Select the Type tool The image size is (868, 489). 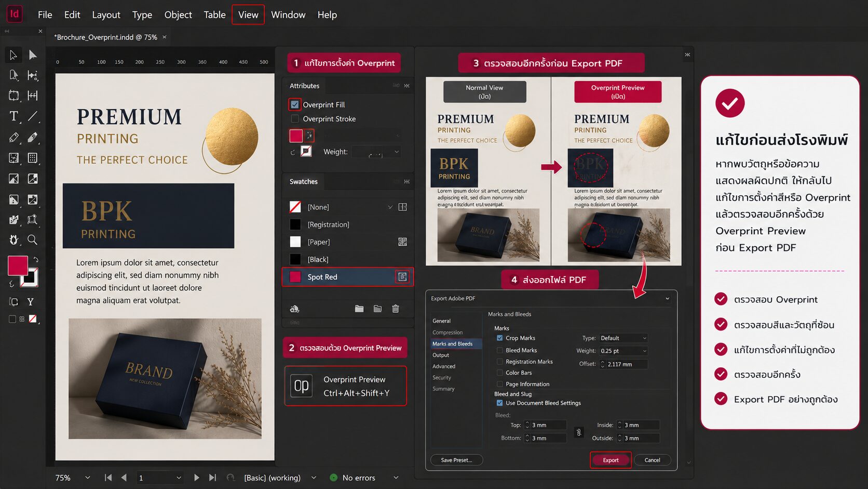(x=13, y=116)
